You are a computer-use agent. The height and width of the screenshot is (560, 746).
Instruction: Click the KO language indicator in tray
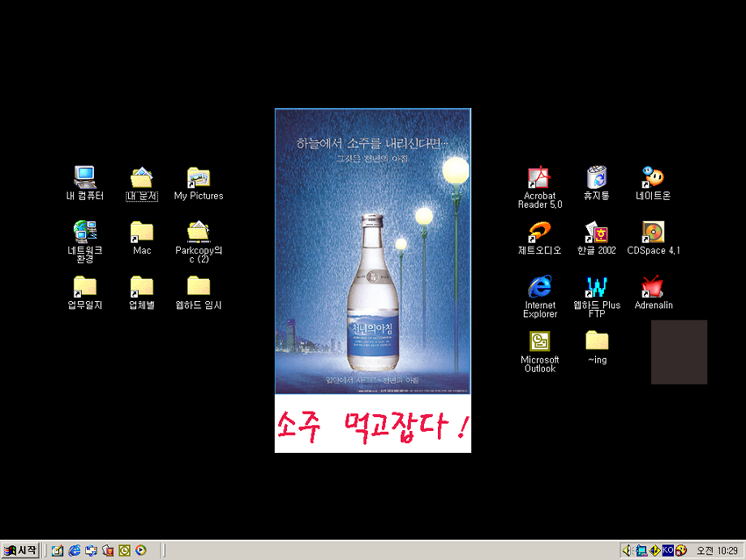pyautogui.click(x=667, y=550)
